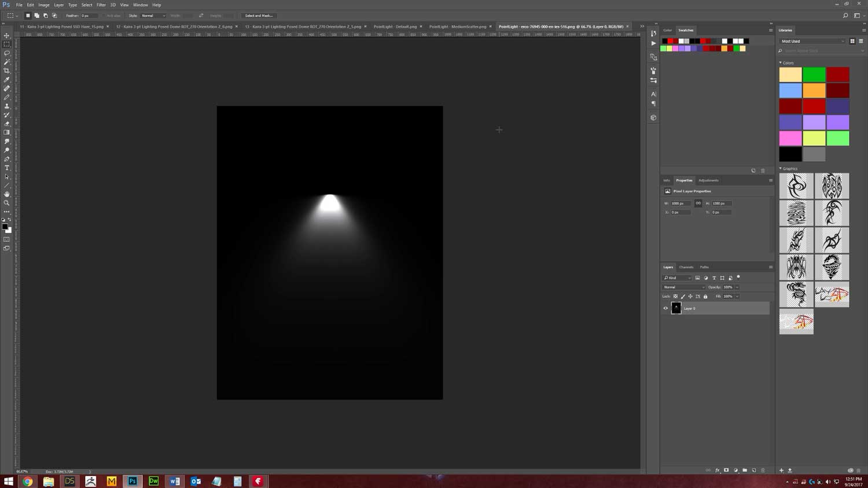Select the Horizontal Type tool

click(x=7, y=168)
